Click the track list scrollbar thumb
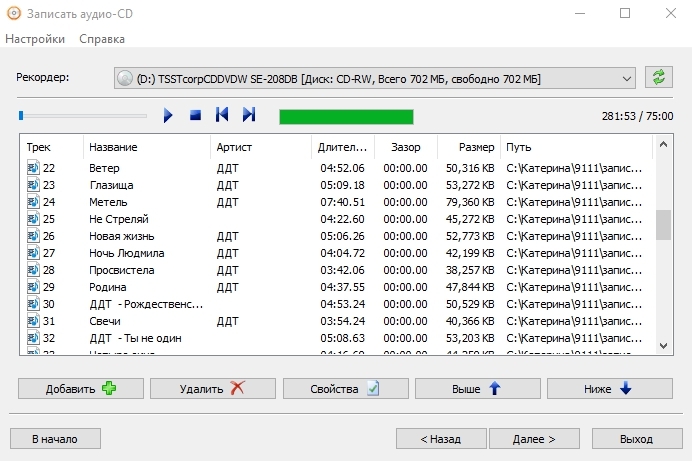692x461 pixels. pyautogui.click(x=663, y=225)
